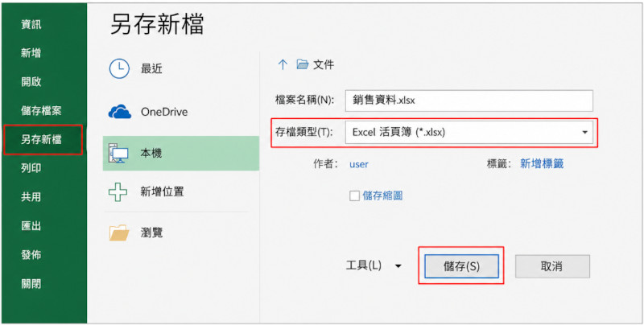Click the recent clock icon
The image size is (644, 325).
(119, 68)
